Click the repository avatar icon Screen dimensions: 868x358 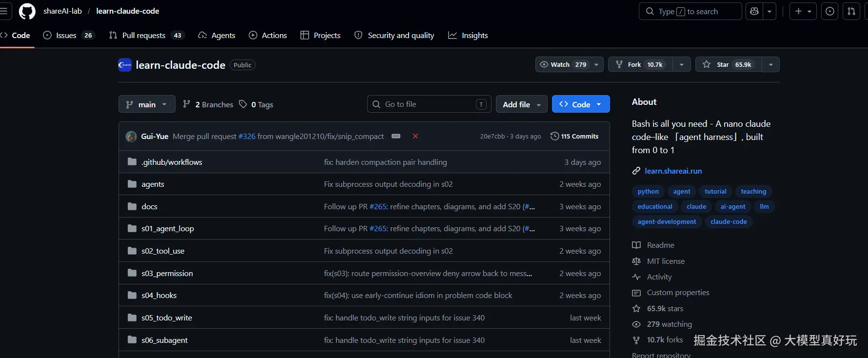[x=125, y=65]
